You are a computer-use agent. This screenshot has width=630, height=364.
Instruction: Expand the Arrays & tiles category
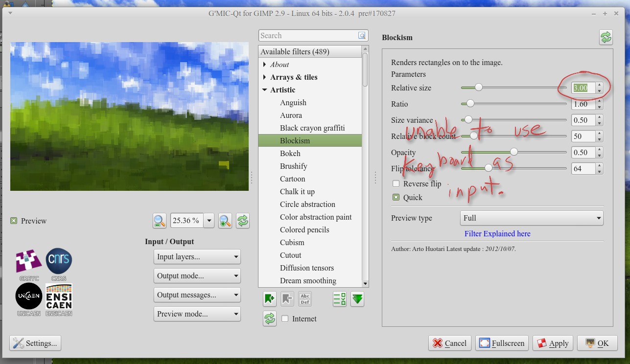click(x=265, y=77)
